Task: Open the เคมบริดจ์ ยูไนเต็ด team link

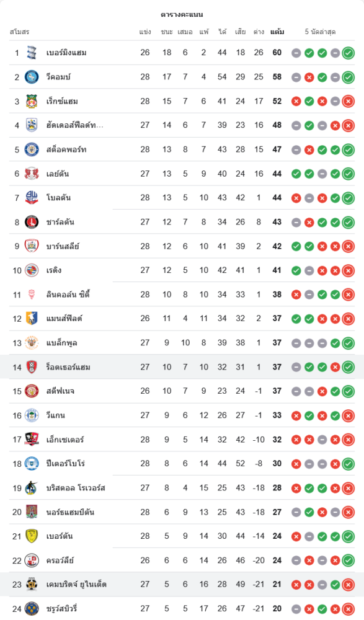Action: [x=76, y=585]
